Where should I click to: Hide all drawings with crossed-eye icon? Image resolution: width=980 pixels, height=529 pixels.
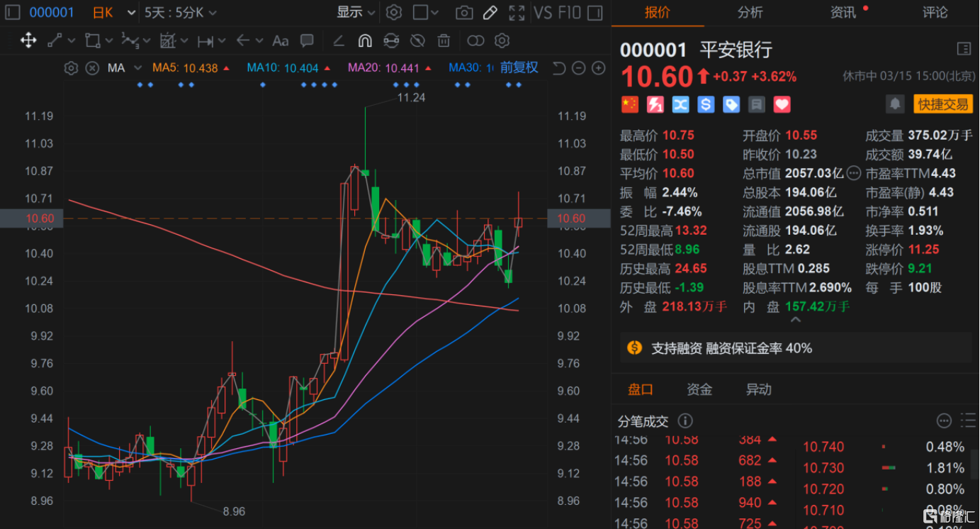[417, 40]
